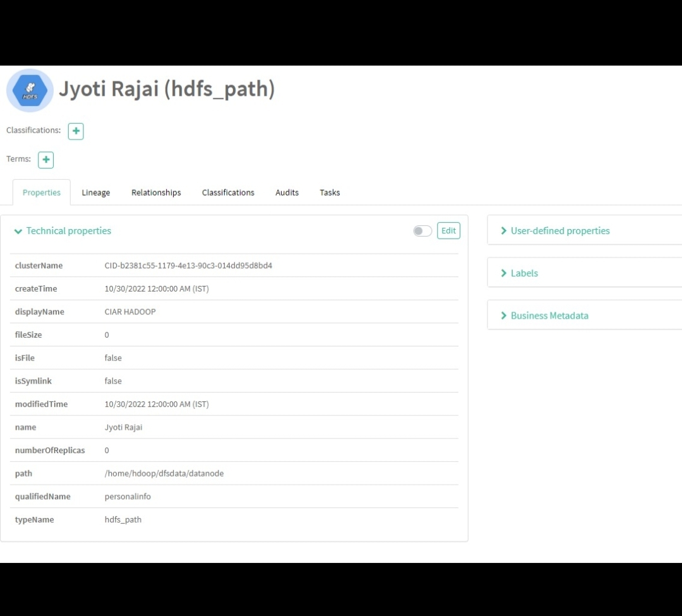Image resolution: width=682 pixels, height=616 pixels.
Task: Click the entity title Jyoti Rajai
Action: (x=167, y=88)
